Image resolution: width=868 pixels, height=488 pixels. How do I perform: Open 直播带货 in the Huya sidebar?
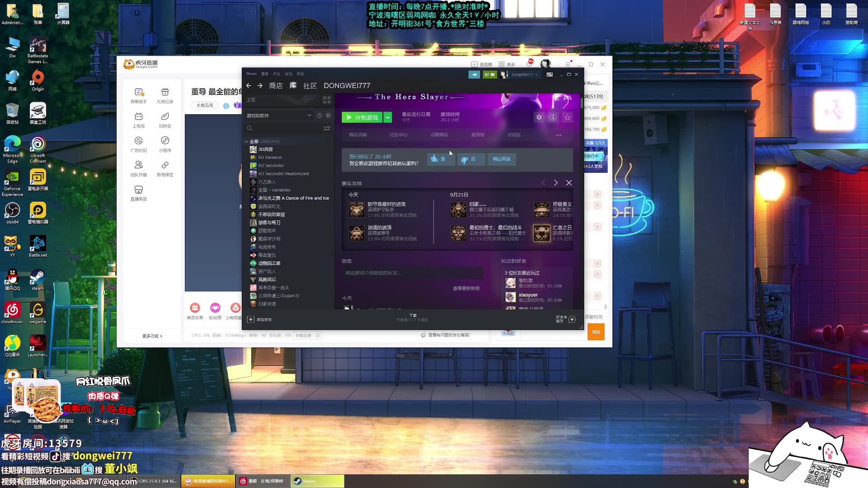click(139, 193)
